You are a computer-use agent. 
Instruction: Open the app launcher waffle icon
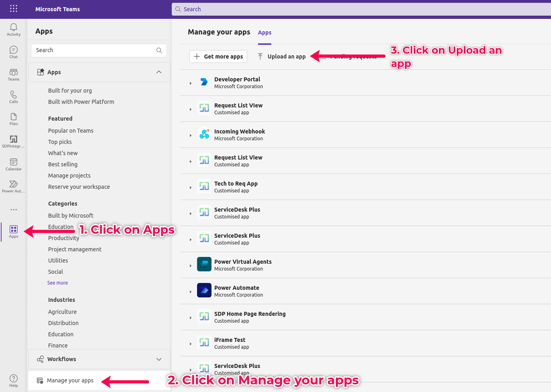pos(14,9)
